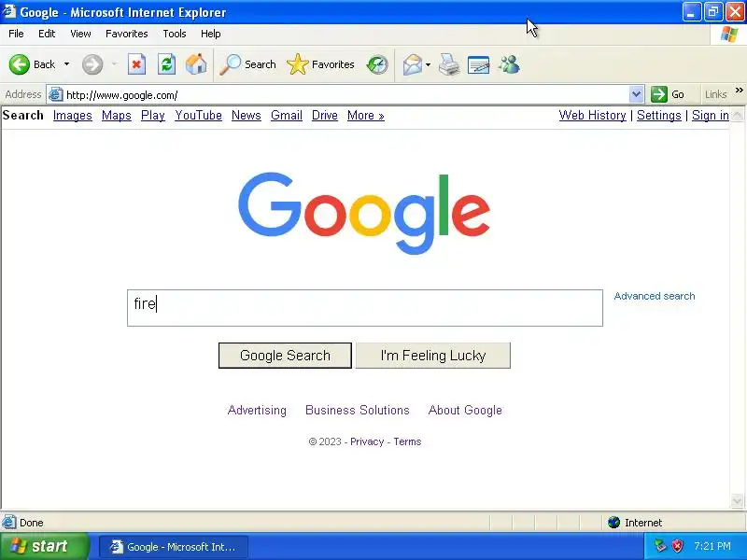747x560 pixels.
Task: Click the 7:21 PM system clock
Action: coord(712,546)
